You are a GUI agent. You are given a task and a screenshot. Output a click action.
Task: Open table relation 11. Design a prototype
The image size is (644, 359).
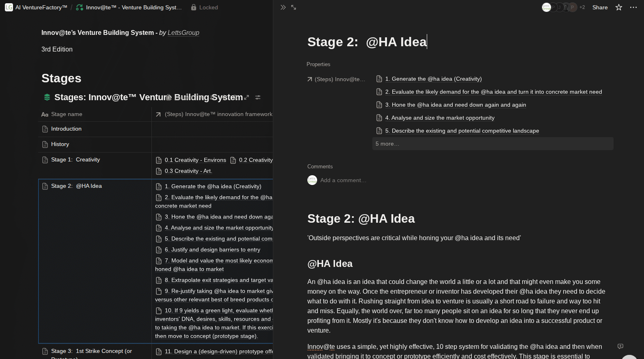(x=219, y=352)
